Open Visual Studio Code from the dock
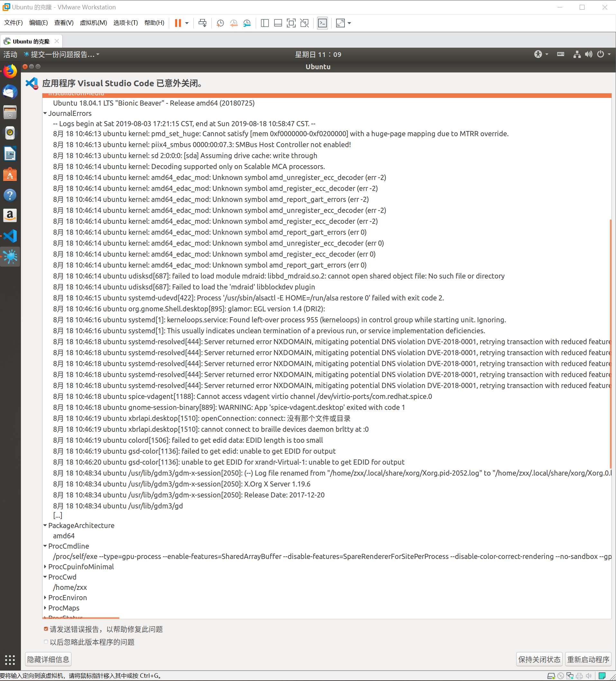The image size is (616, 681). tap(10, 236)
